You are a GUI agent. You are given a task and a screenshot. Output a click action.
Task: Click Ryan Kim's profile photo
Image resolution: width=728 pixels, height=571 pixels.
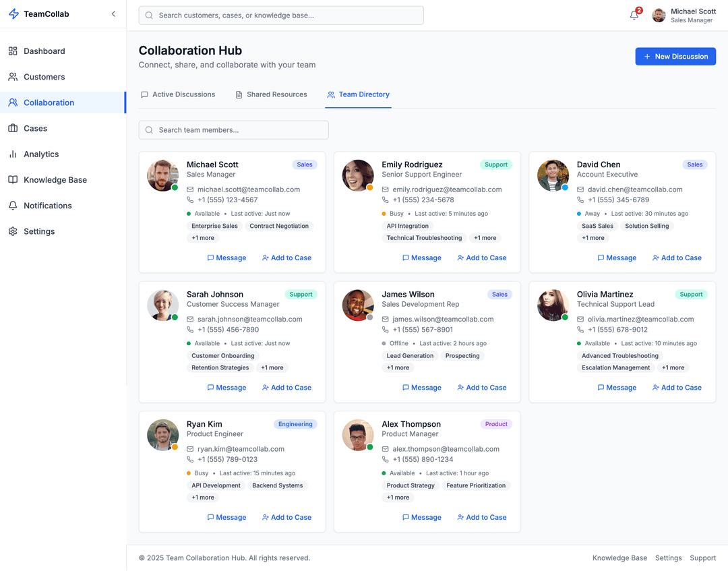click(162, 435)
